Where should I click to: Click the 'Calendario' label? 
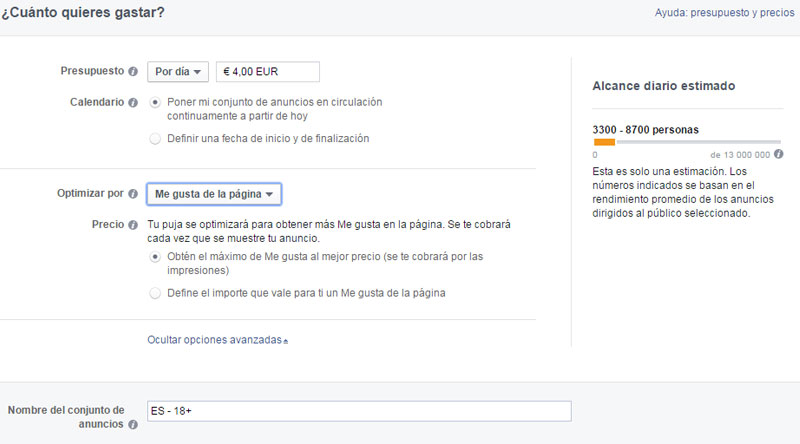point(97,102)
